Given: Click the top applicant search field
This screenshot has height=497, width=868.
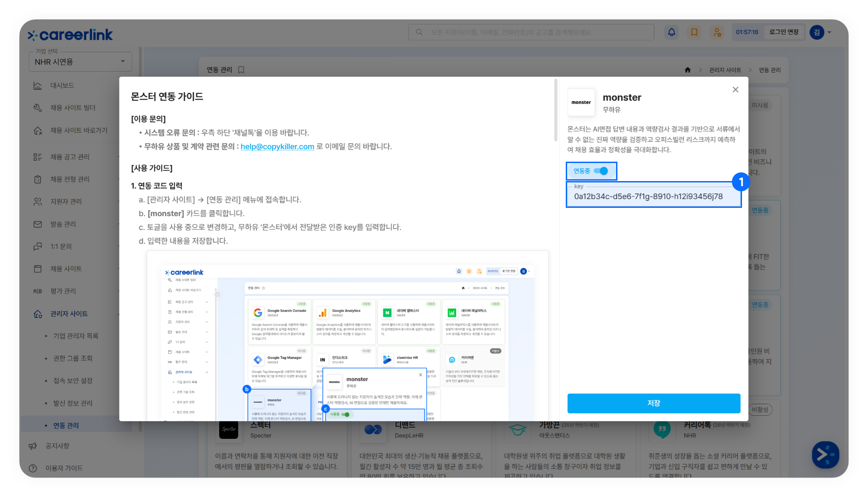Looking at the screenshot, I should tap(531, 32).
